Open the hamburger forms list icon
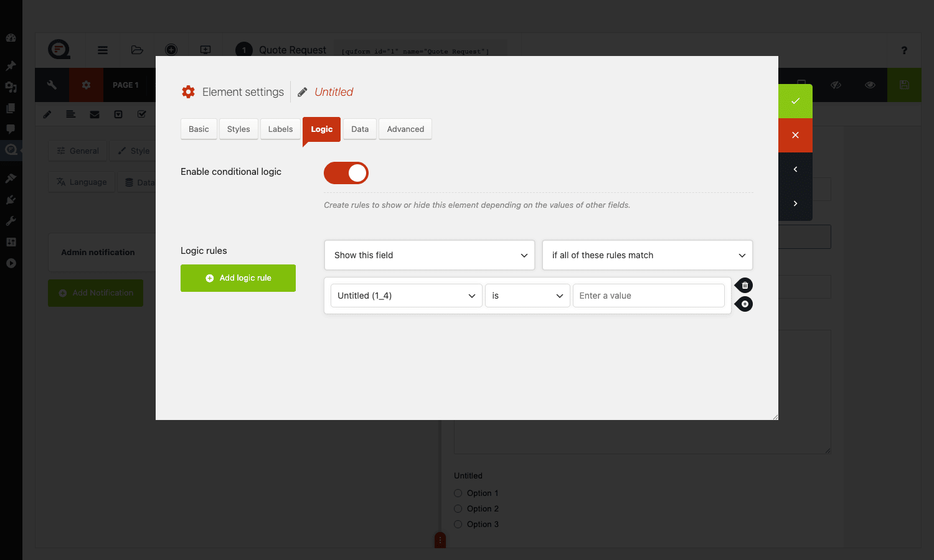 103,50
